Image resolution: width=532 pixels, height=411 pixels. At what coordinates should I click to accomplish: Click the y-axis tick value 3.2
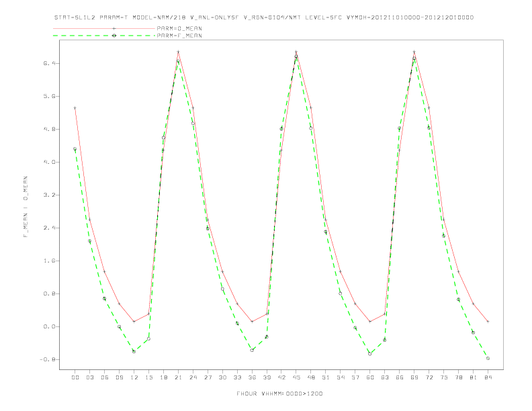tap(49, 195)
